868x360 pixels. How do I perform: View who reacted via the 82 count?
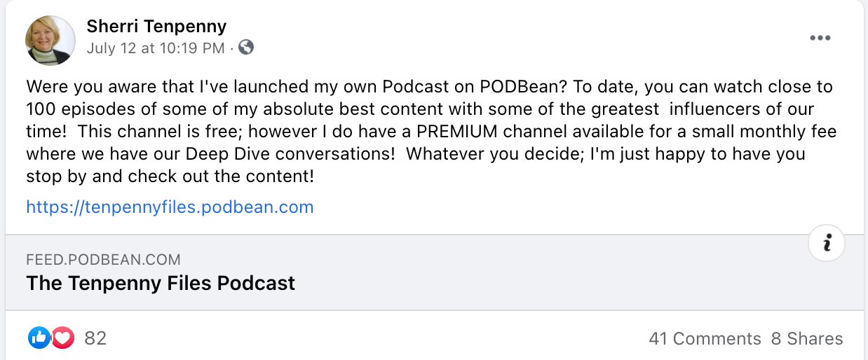click(x=95, y=339)
